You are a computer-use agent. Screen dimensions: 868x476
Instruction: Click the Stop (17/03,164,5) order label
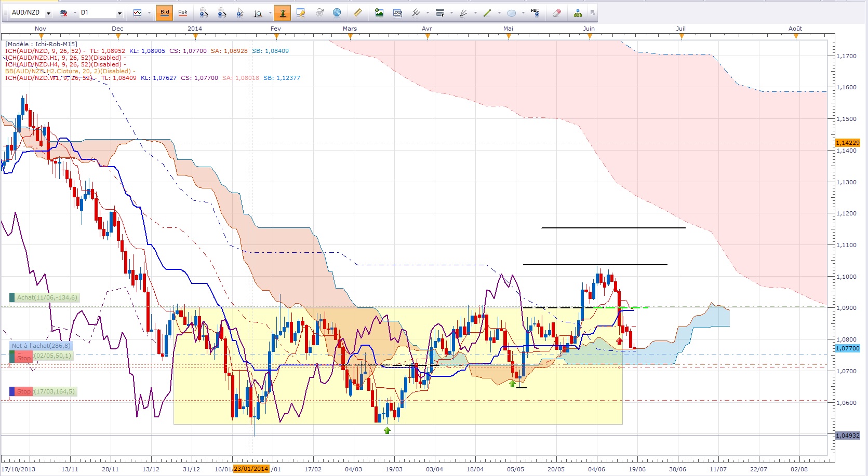tap(43, 391)
